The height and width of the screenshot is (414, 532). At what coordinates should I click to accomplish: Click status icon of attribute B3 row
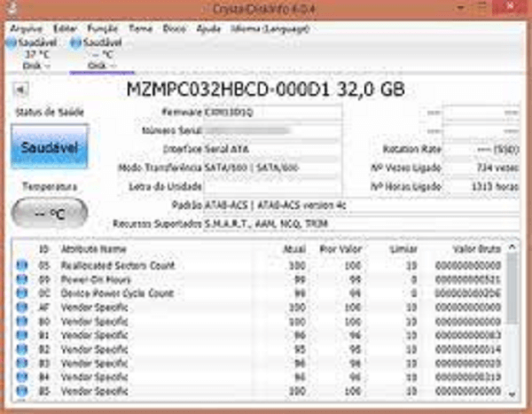point(22,363)
